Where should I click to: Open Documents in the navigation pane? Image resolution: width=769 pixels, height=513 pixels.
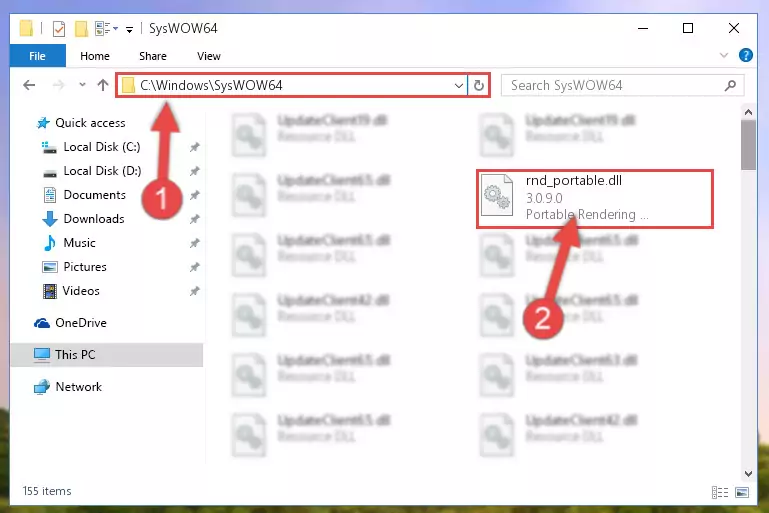click(95, 195)
